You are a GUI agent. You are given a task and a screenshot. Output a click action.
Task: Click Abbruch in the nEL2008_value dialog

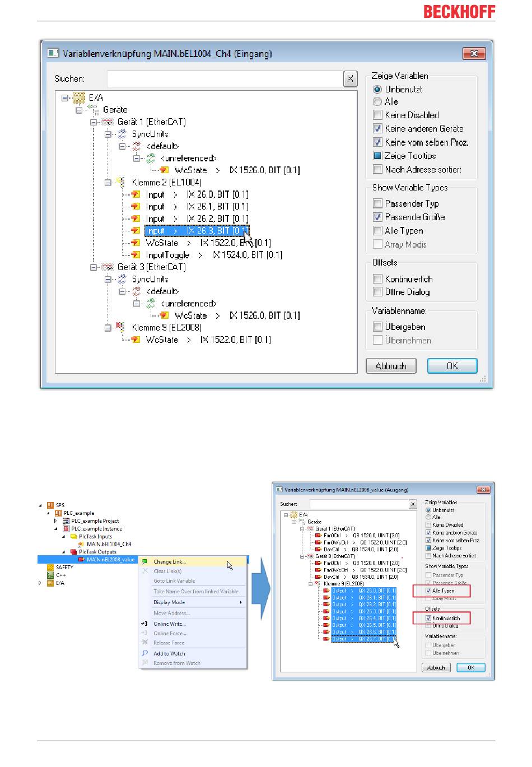pyautogui.click(x=436, y=668)
